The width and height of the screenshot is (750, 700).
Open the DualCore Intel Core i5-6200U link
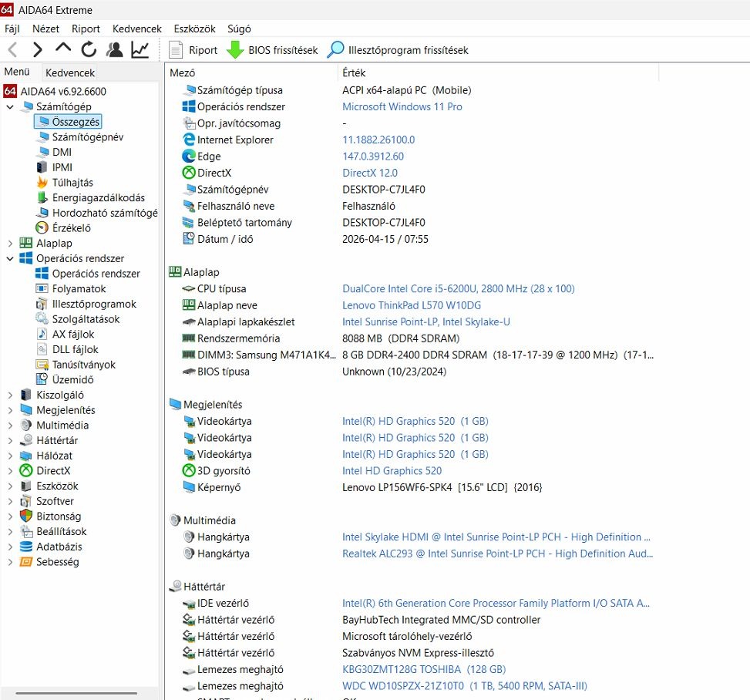(458, 289)
